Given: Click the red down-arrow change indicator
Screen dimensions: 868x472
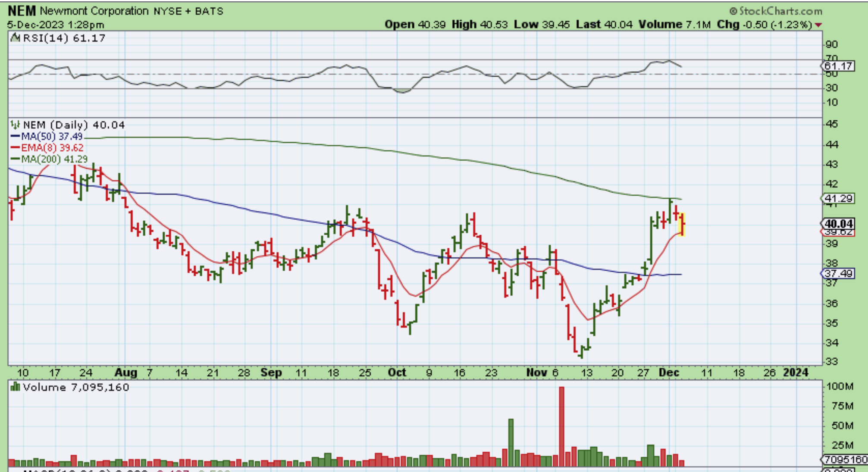Looking at the screenshot, I should click(x=818, y=25).
